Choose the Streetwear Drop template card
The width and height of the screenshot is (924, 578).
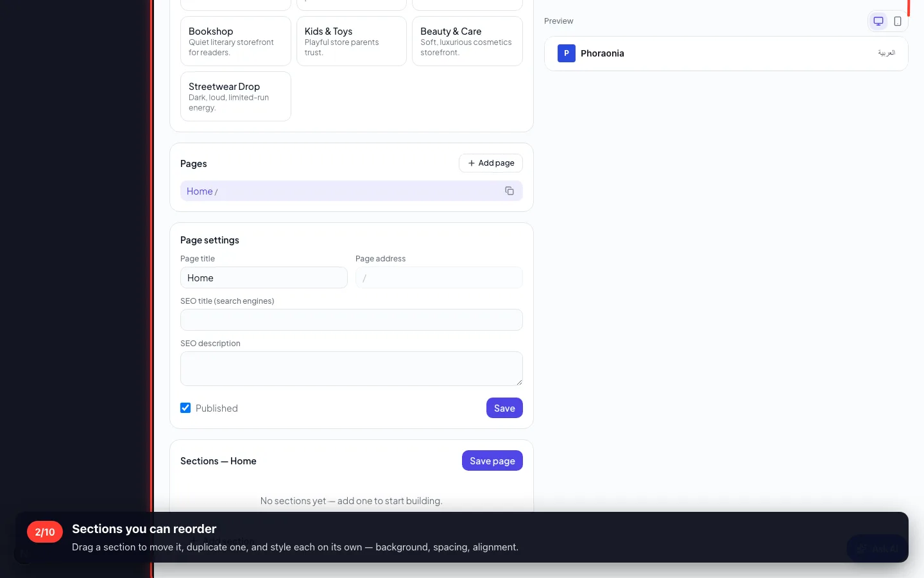[235, 96]
